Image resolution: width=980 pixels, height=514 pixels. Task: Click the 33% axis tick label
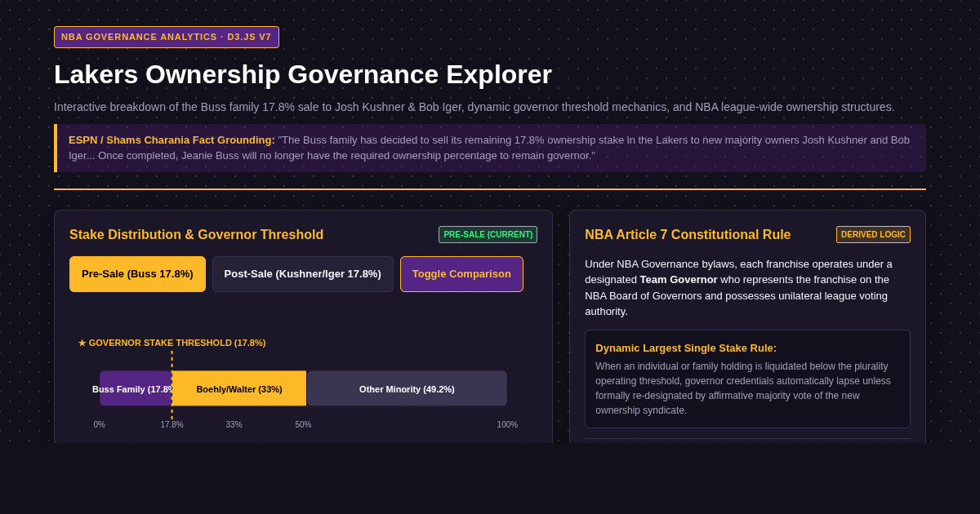pyautogui.click(x=234, y=424)
